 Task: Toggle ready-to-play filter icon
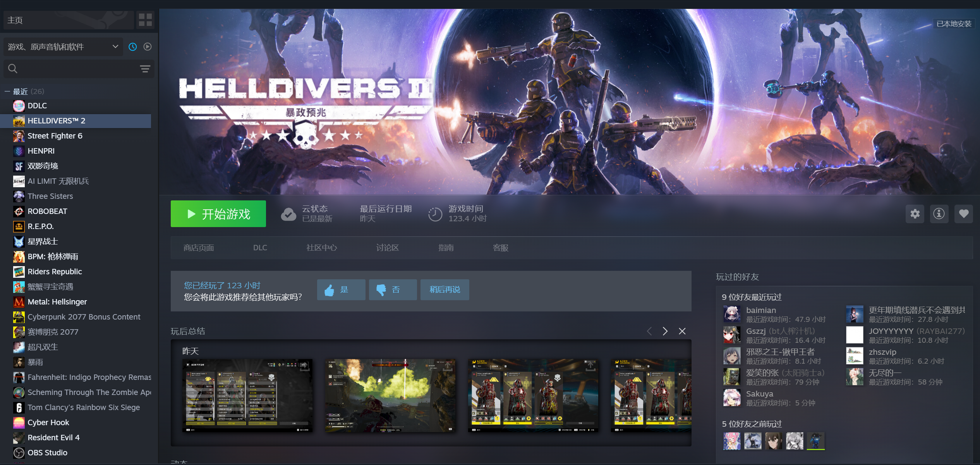148,47
